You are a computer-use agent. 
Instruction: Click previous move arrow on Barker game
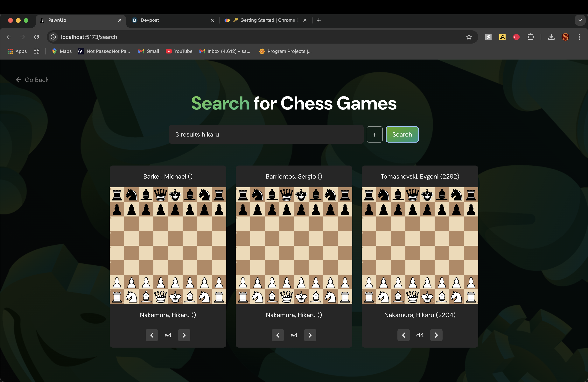152,335
